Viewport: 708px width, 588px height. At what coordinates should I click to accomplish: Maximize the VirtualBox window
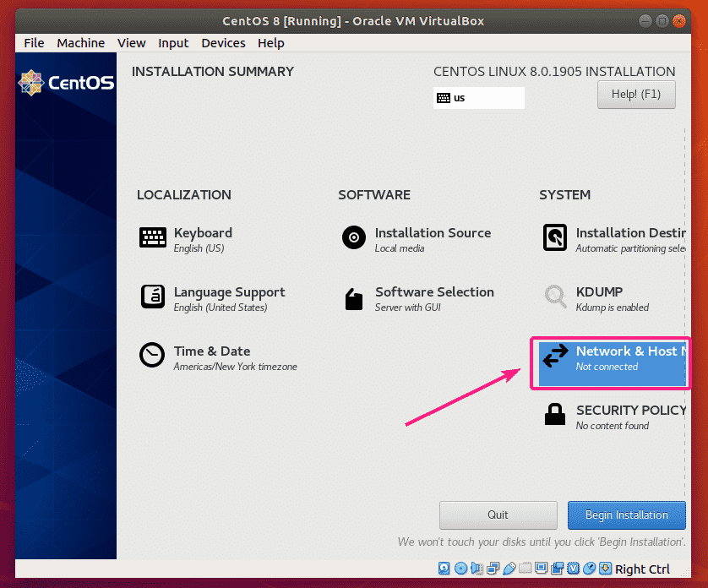click(662, 21)
